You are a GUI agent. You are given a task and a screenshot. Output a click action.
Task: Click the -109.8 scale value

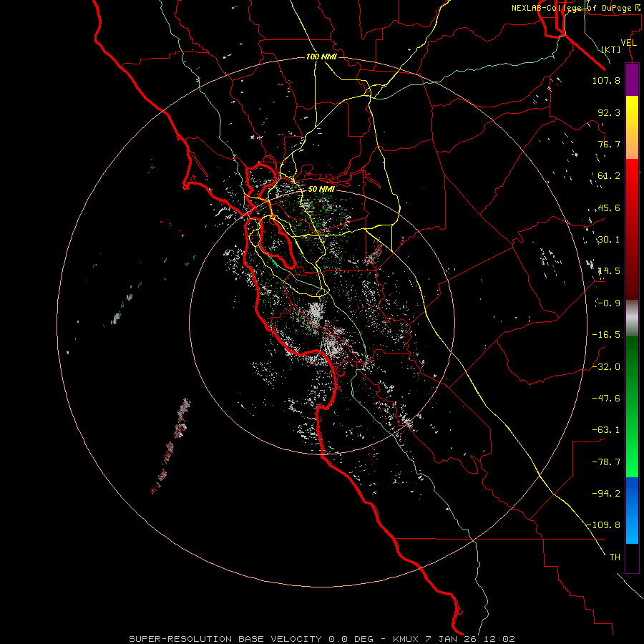point(604,525)
